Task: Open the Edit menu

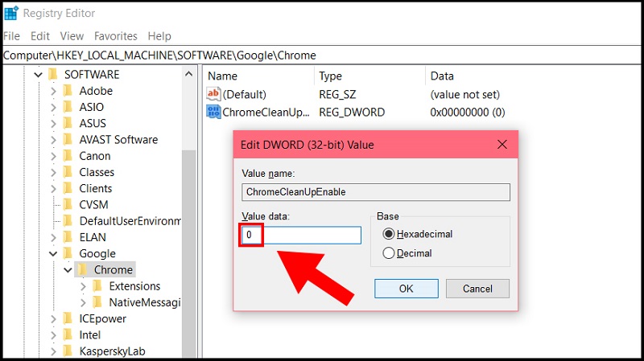Action: click(x=40, y=36)
